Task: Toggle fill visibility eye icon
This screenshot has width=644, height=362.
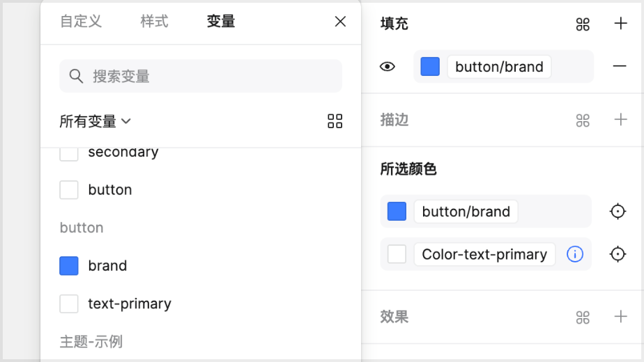Action: (x=388, y=67)
